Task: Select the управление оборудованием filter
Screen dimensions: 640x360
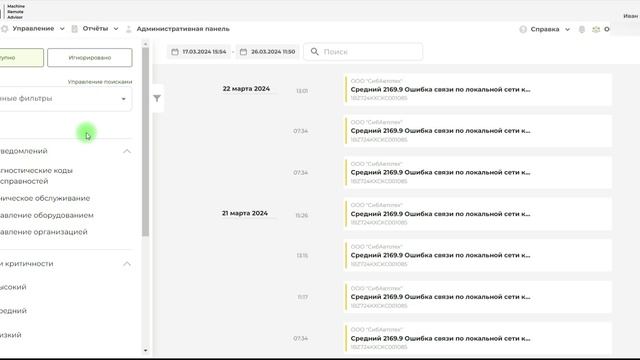Action: pyautogui.click(x=47, y=215)
